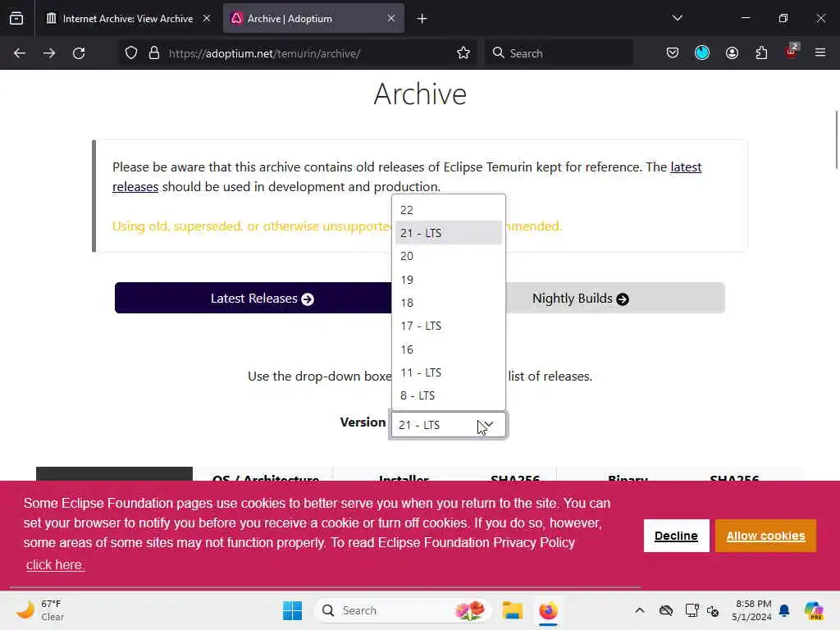The height and width of the screenshot is (630, 840).
Task: Bookmark this page with the star
Action: (463, 53)
